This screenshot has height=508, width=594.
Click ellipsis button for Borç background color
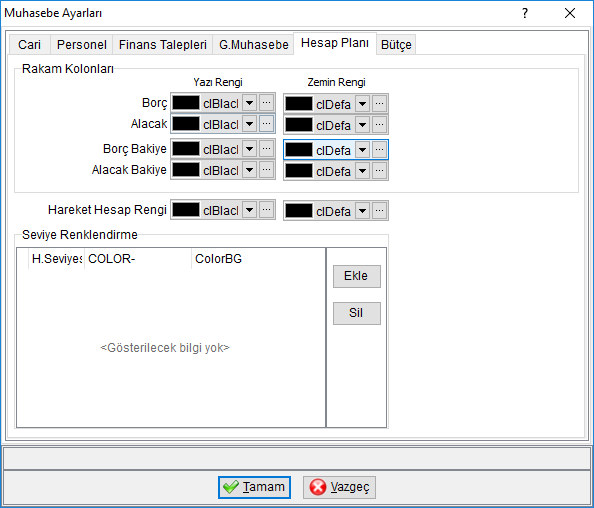[x=380, y=103]
